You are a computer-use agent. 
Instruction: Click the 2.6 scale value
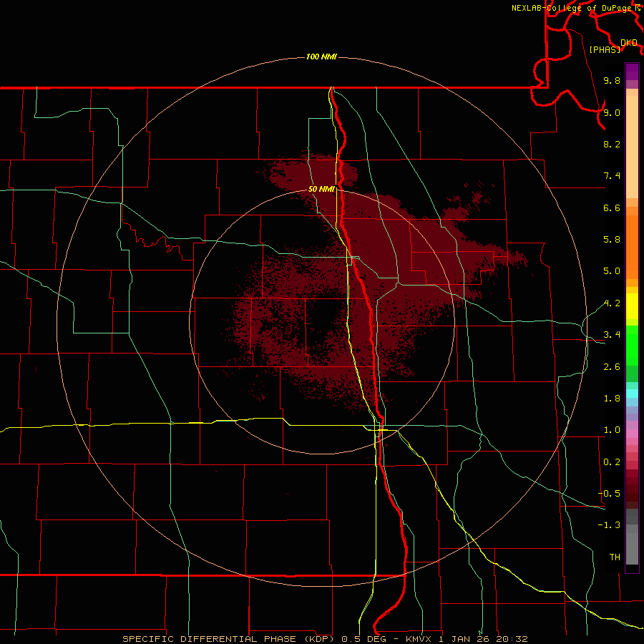click(612, 367)
